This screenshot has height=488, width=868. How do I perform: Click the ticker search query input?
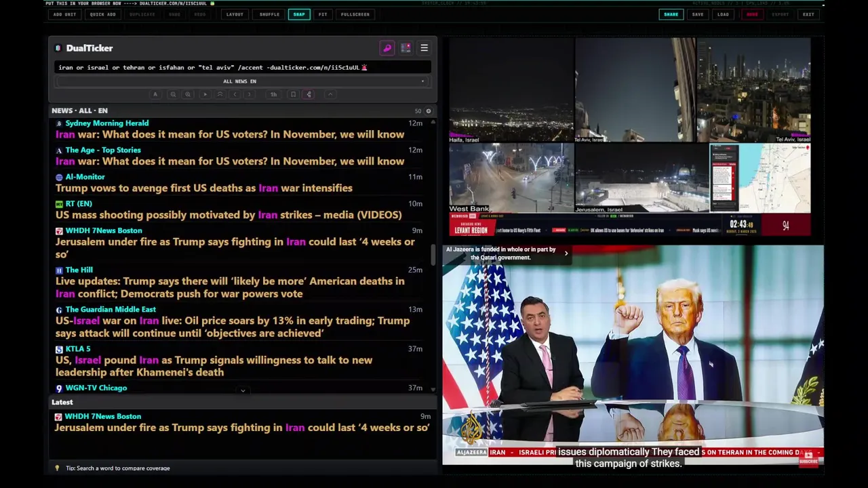[x=242, y=67]
